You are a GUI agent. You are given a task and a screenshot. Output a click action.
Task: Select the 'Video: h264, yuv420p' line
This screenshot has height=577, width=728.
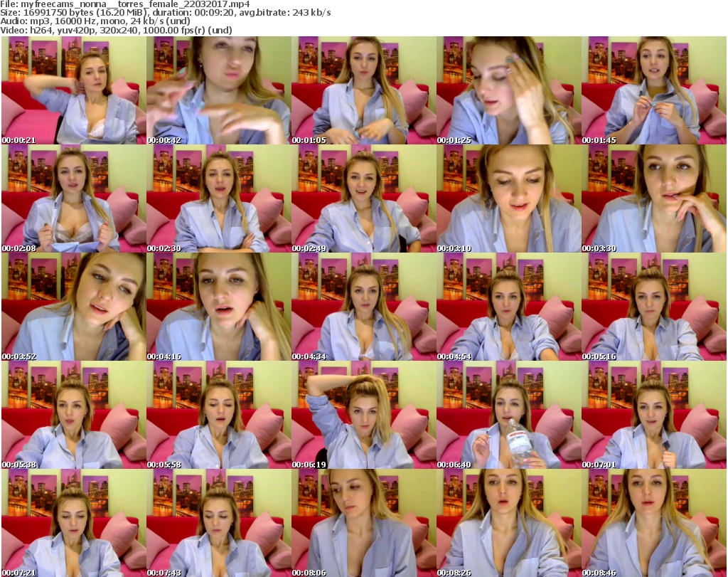point(116,30)
